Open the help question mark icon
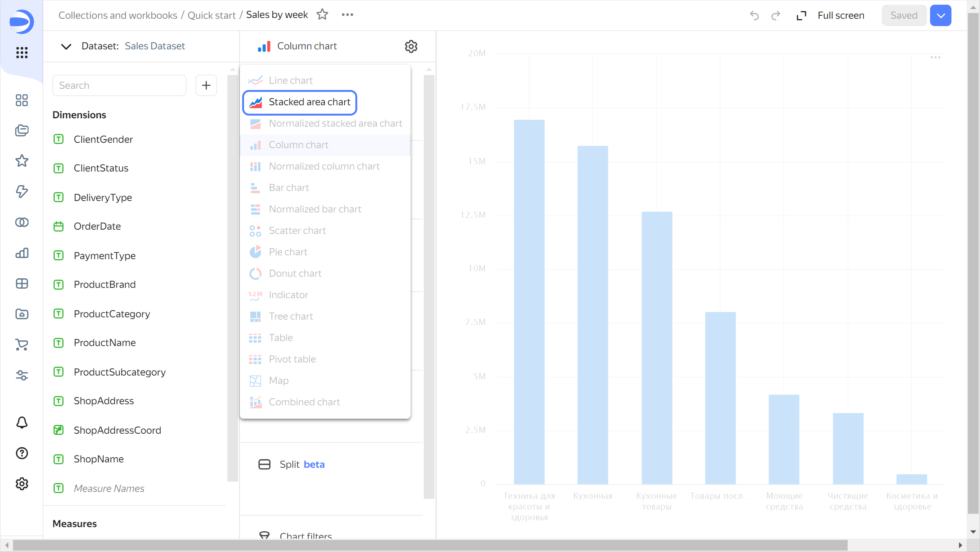This screenshot has width=980, height=552. pyautogui.click(x=22, y=453)
